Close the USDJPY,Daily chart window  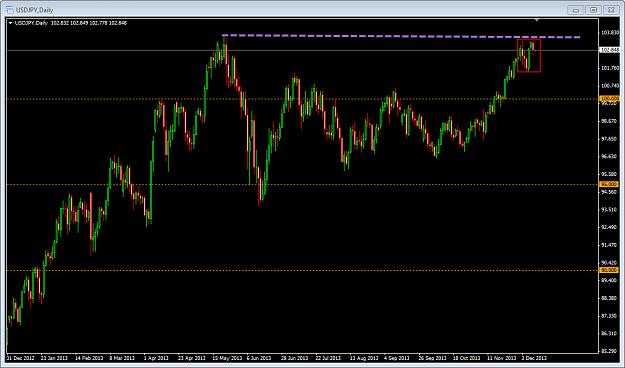611,10
